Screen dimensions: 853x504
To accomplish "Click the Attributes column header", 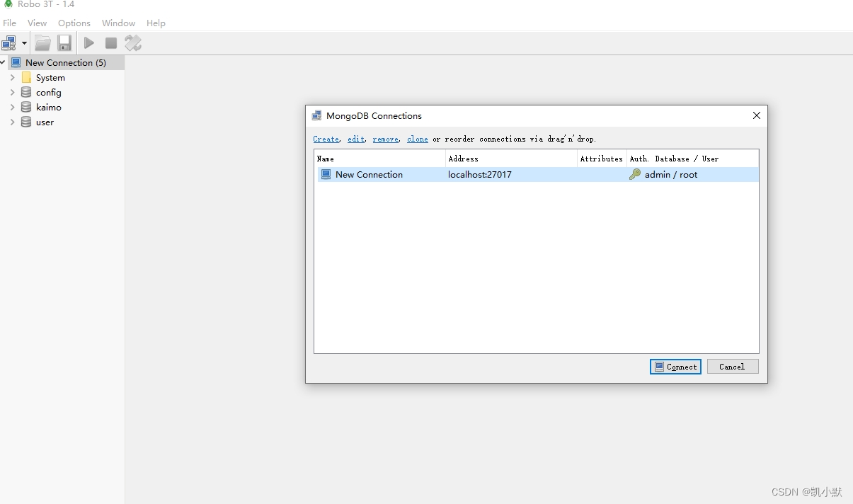I will click(602, 159).
